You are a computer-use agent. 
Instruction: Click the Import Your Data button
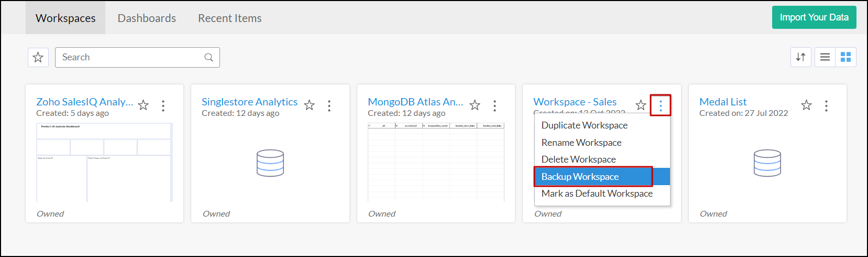(814, 17)
